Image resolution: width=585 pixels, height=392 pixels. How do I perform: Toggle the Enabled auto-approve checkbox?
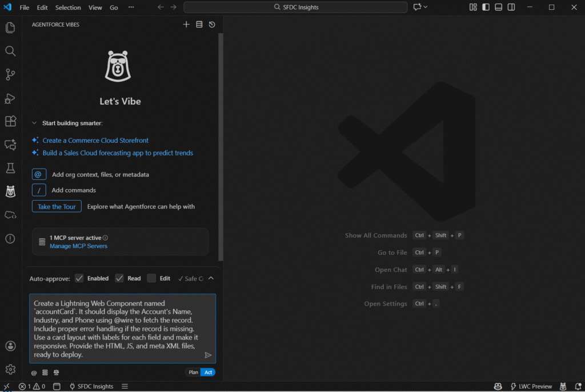tap(79, 278)
